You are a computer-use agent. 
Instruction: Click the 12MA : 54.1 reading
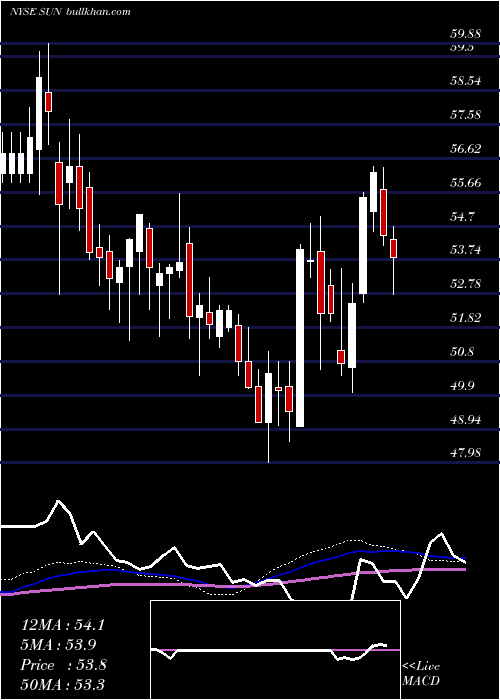[63, 625]
